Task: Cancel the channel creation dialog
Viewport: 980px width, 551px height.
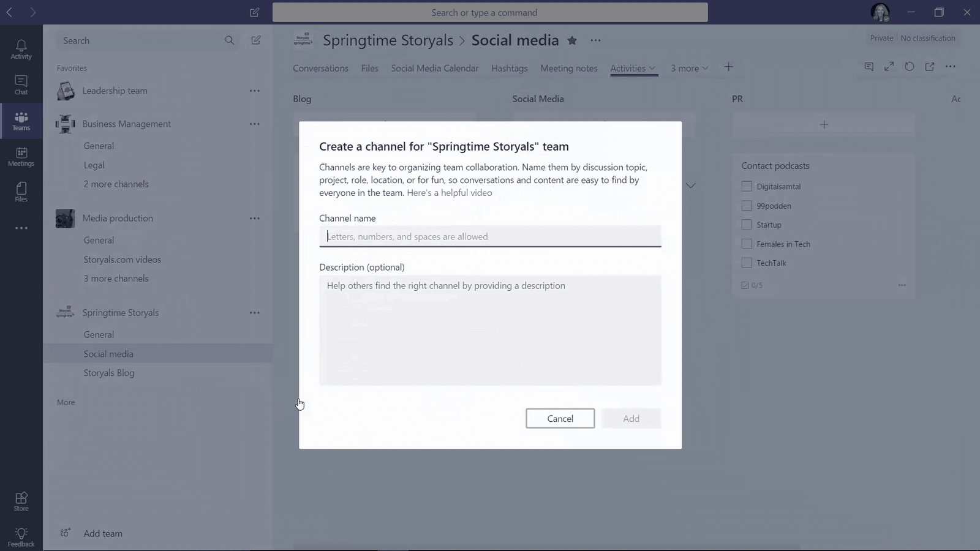Action: [x=560, y=418]
